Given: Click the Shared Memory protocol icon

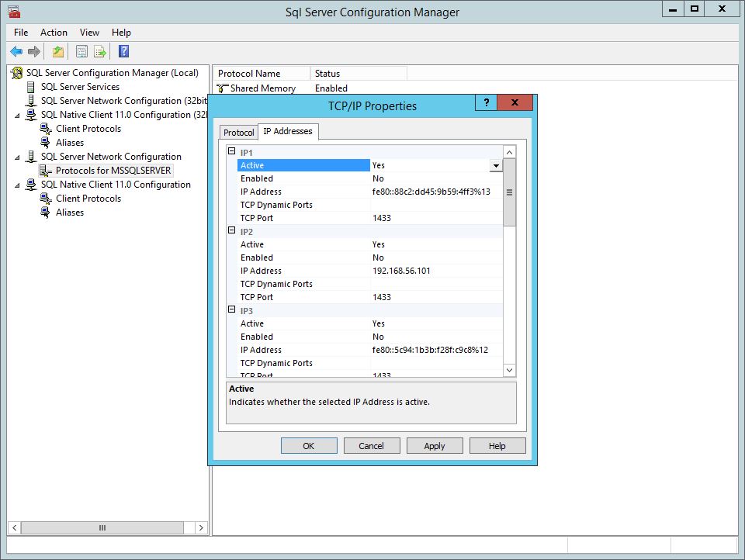Looking at the screenshot, I should click(223, 88).
